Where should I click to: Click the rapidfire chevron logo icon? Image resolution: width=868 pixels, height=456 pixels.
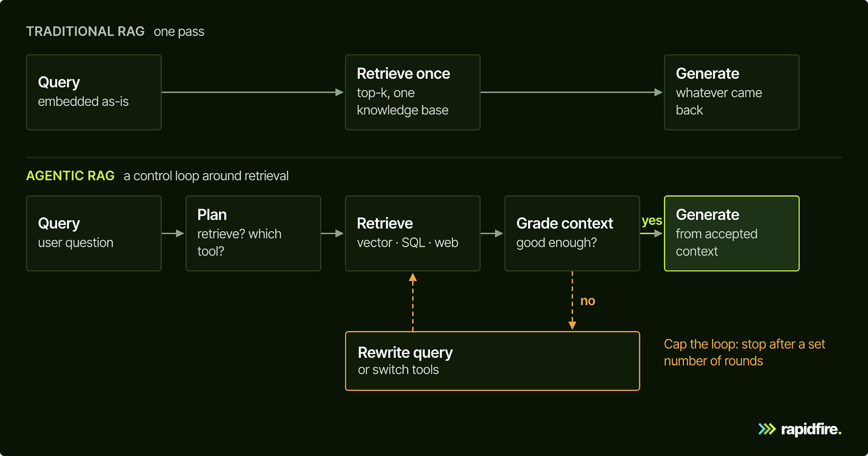767,429
